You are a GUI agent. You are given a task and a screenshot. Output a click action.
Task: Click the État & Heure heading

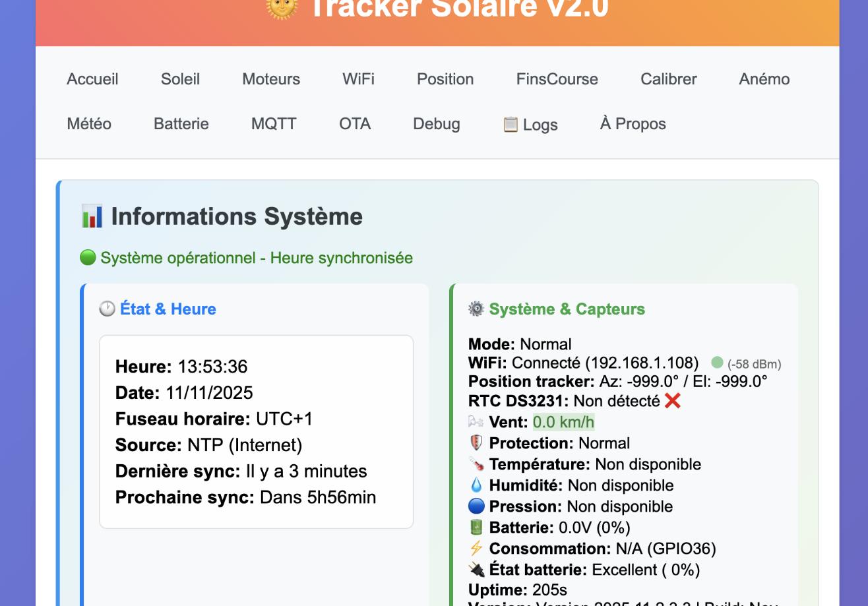168,309
